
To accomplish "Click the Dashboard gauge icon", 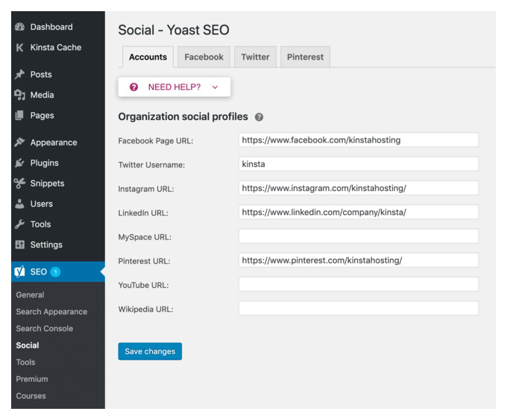I will [x=19, y=27].
